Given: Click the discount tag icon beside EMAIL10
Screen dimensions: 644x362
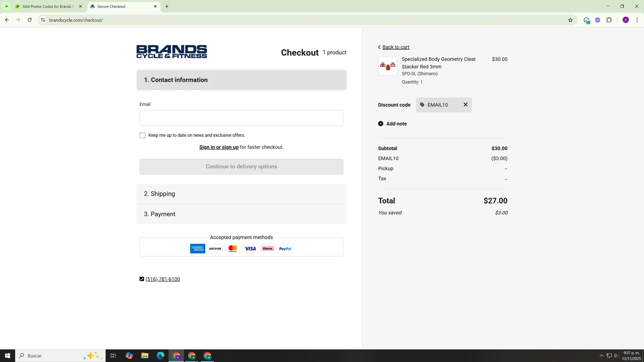Looking at the screenshot, I should [422, 105].
